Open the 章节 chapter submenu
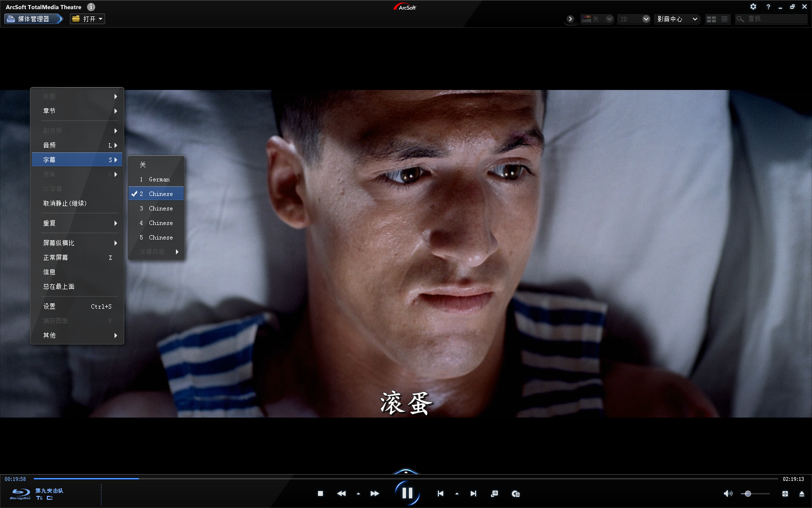Viewport: 812px width, 508px height. pos(77,111)
